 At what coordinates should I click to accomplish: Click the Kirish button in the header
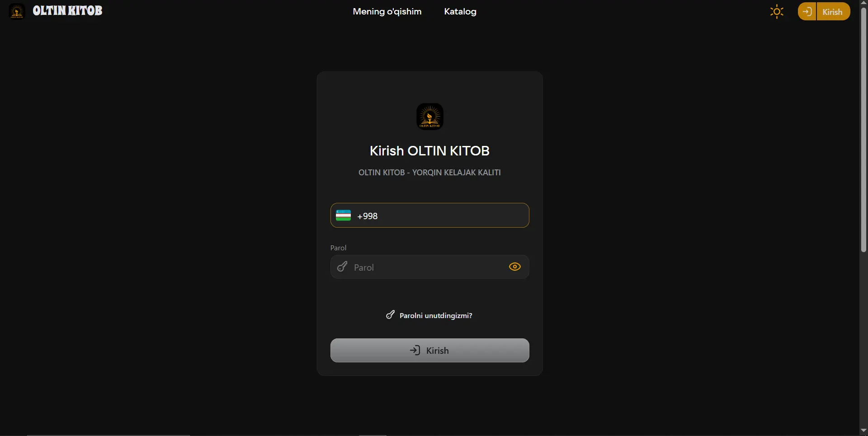click(x=832, y=12)
